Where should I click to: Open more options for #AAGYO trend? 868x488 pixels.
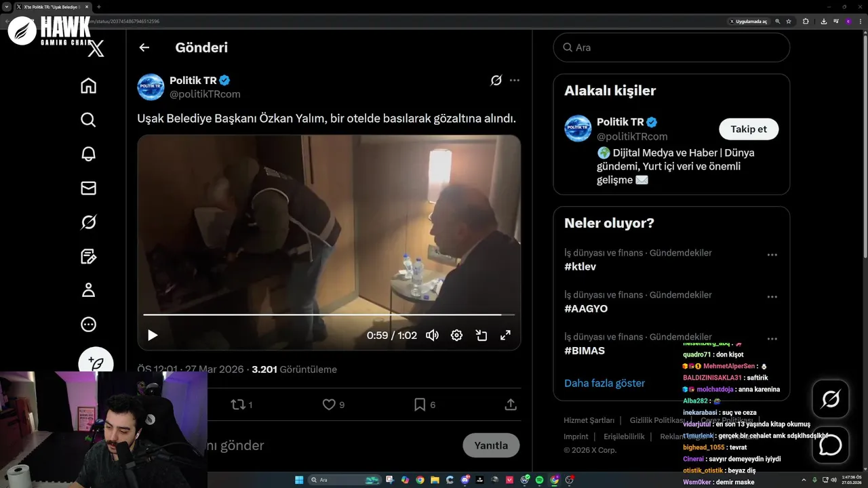(772, 297)
